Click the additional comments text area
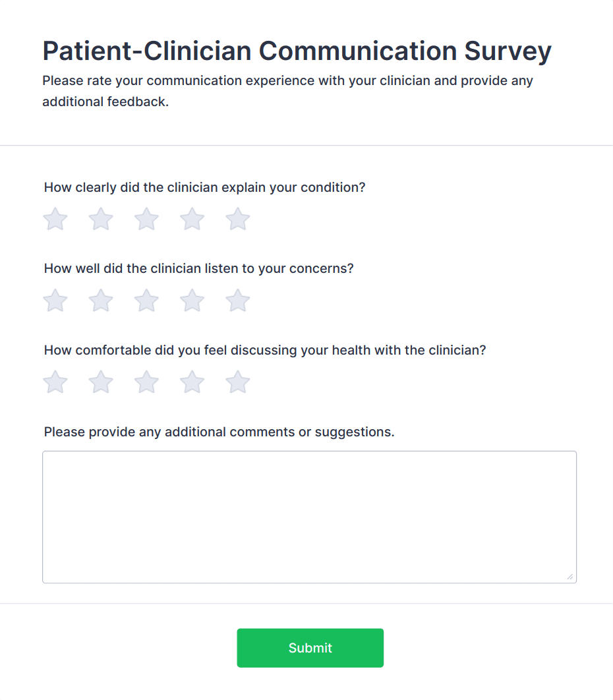613x700 pixels. pos(309,517)
